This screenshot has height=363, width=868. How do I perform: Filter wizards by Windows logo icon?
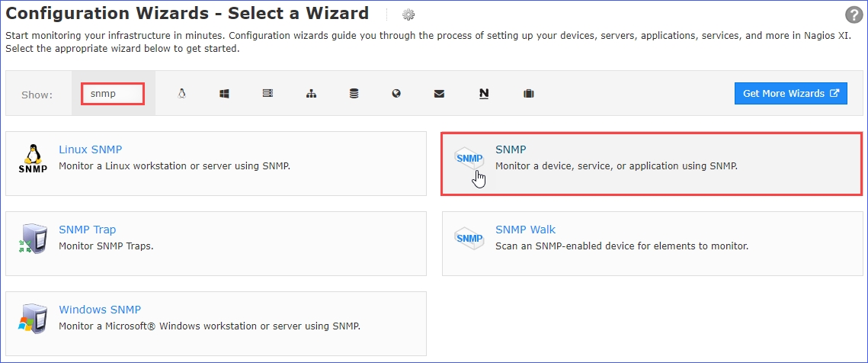[x=224, y=94]
